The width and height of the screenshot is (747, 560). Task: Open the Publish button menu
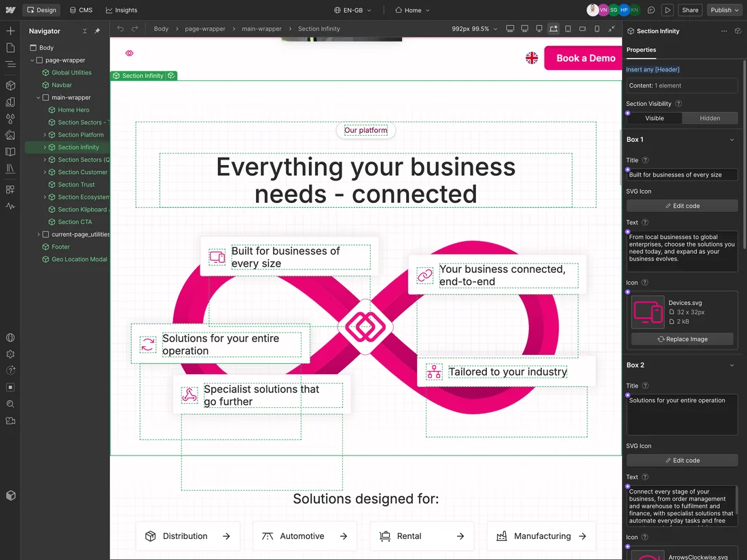(725, 10)
